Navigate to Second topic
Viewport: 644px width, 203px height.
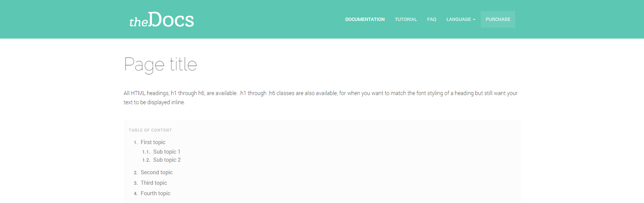(x=157, y=173)
